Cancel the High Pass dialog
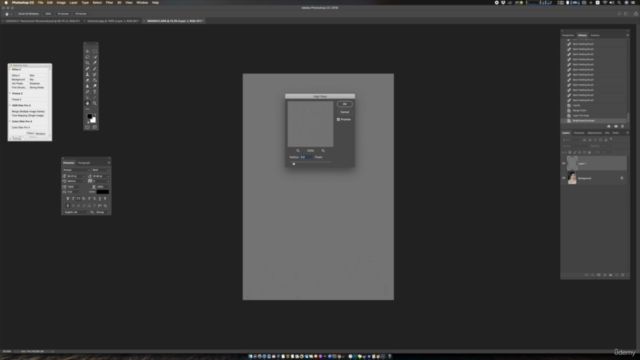The image size is (640, 360). point(344,112)
